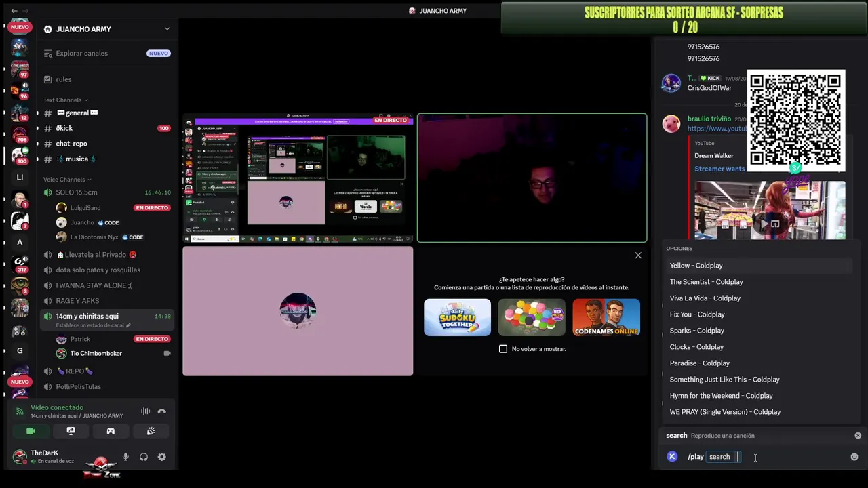The height and width of the screenshot is (488, 868).
Task: Focus the live screen-share stream tile
Action: [298, 178]
